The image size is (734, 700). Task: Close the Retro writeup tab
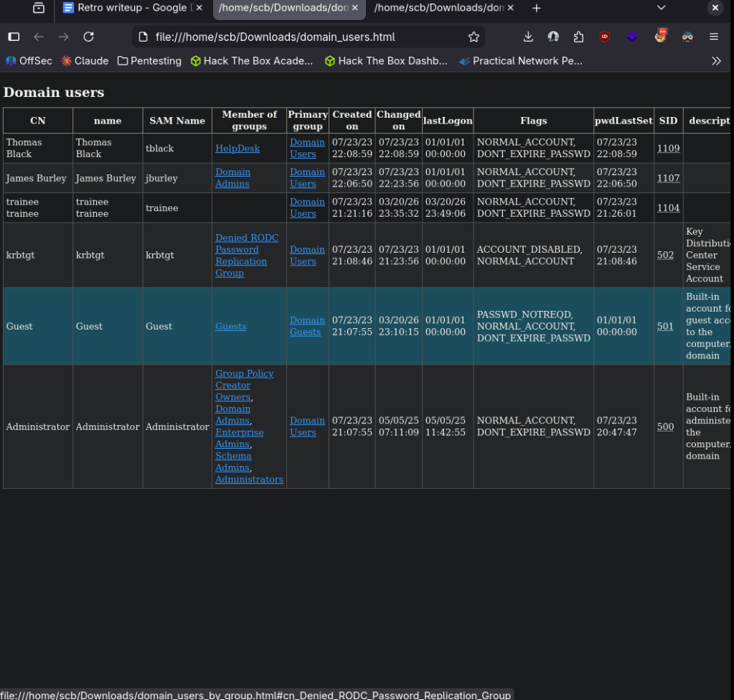199,8
